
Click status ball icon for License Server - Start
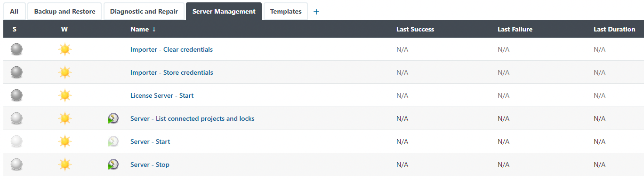coord(16,95)
